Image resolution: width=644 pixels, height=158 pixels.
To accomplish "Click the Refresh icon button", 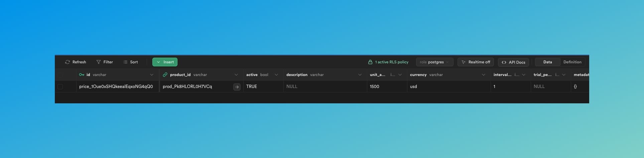I will (x=68, y=62).
